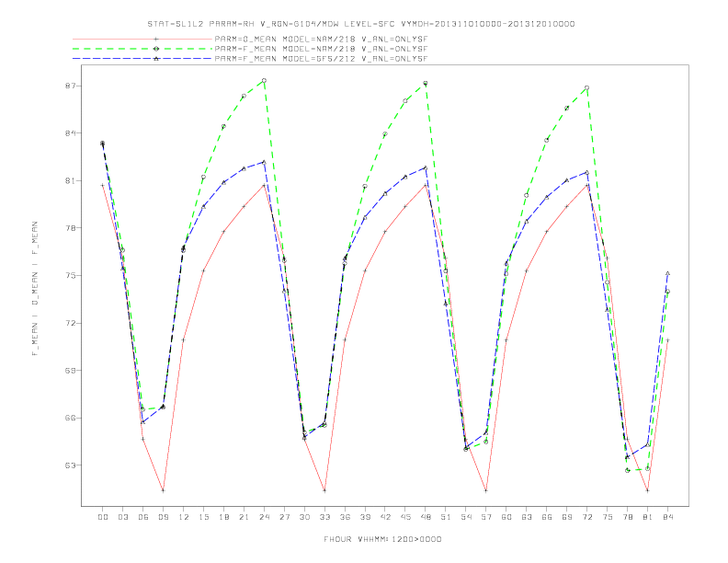
Task: Click y-axis tick label 63
Action: pyautogui.click(x=72, y=465)
